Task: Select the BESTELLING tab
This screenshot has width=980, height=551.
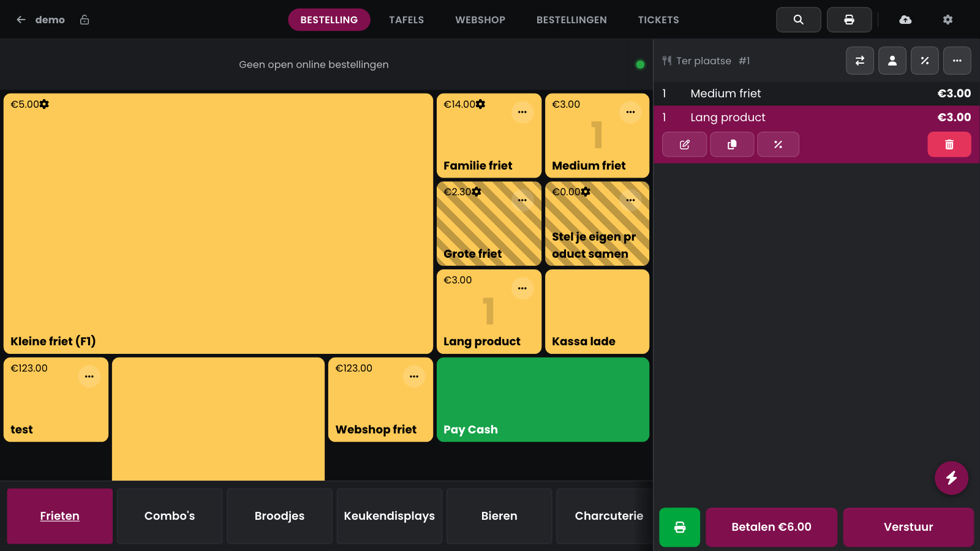Action: (329, 20)
